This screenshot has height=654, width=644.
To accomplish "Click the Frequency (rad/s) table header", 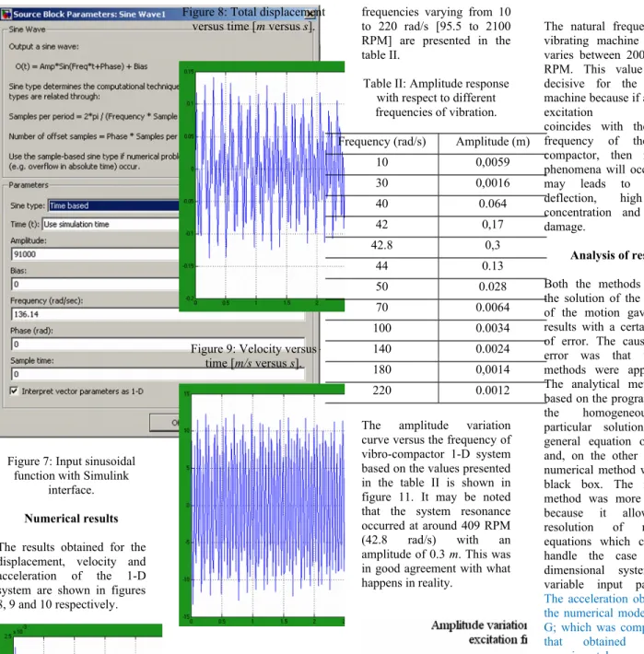I will coord(381,142).
